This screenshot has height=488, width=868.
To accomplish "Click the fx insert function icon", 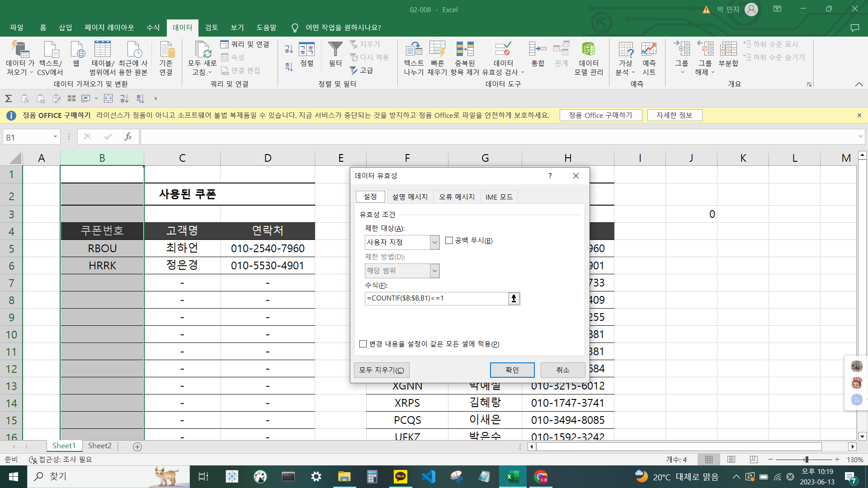I will [x=128, y=136].
